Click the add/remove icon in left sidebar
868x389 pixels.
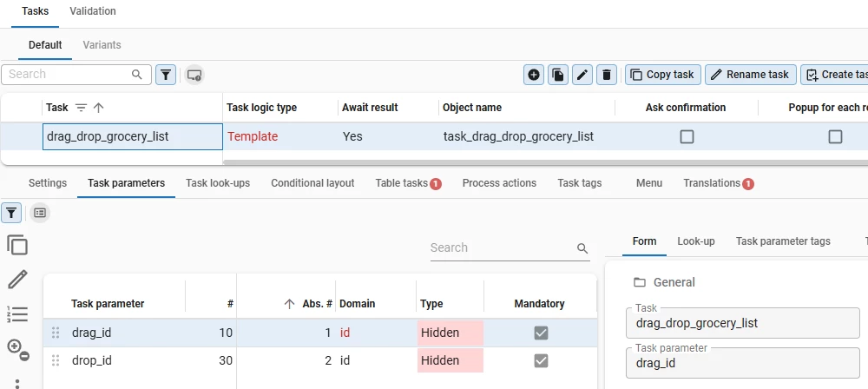coord(17,349)
